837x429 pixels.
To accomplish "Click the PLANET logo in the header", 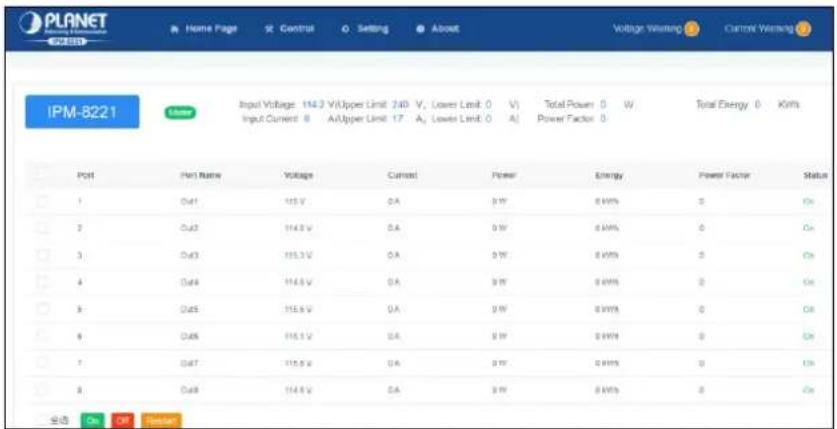I will (x=64, y=28).
